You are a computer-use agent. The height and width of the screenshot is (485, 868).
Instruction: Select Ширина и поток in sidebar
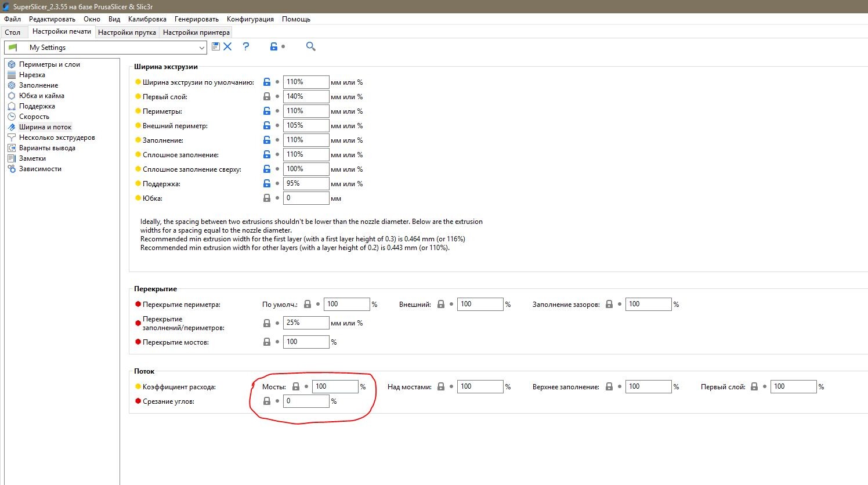pyautogui.click(x=45, y=127)
